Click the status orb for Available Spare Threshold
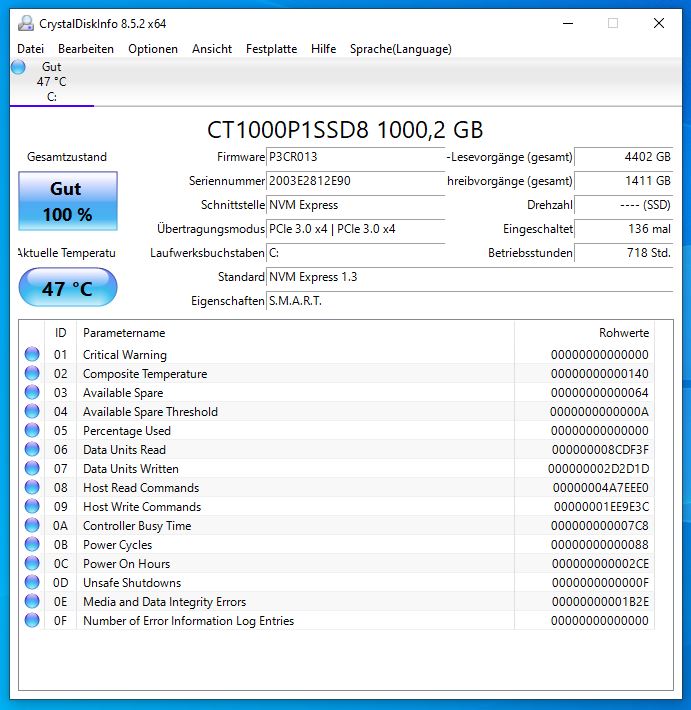691x710 pixels. pyautogui.click(x=32, y=411)
